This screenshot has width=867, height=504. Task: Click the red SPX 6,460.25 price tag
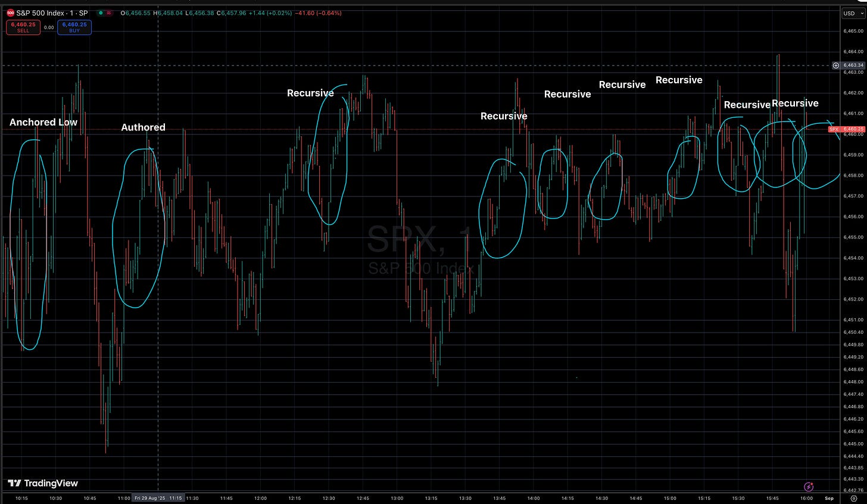[x=846, y=129]
